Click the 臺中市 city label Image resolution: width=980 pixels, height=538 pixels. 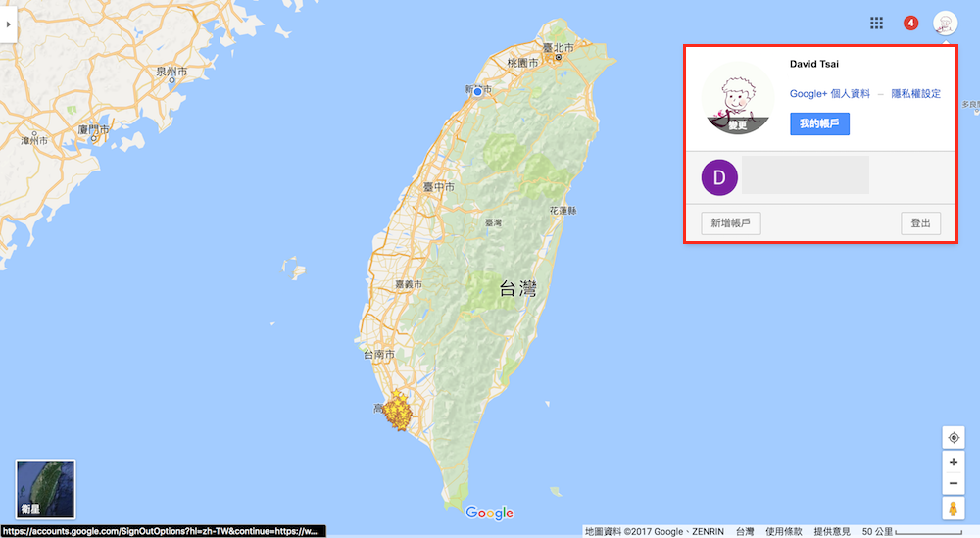tap(439, 187)
